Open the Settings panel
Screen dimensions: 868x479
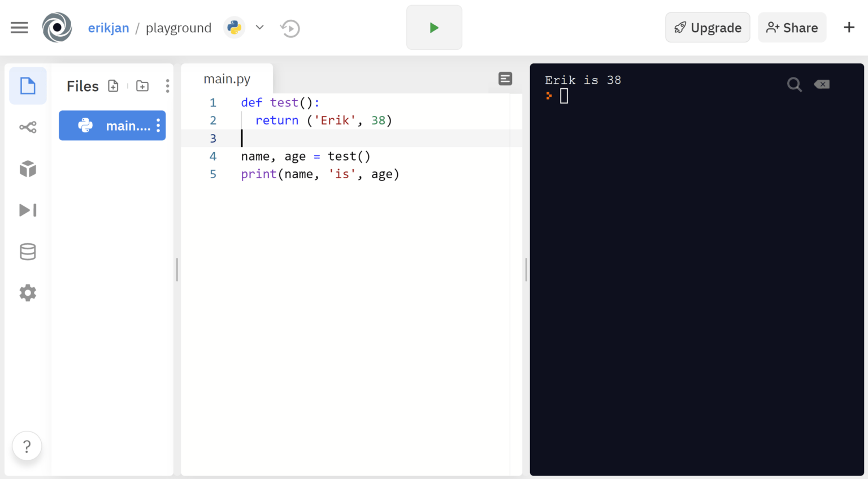27,292
